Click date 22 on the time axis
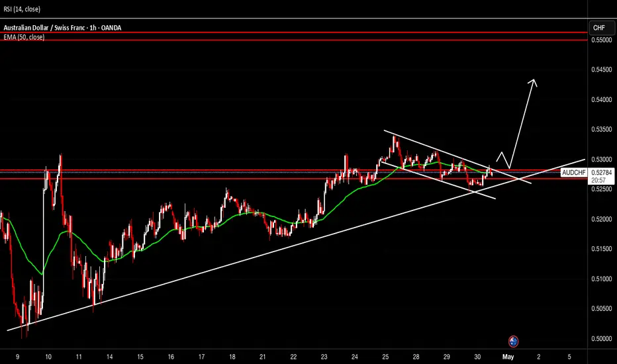Image resolution: width=617 pixels, height=364 pixels. pos(293,357)
